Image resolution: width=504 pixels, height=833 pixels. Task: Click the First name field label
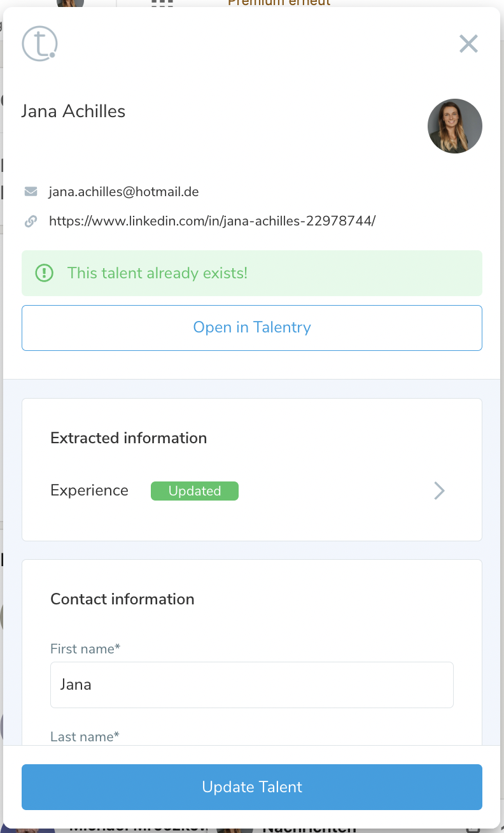85,649
